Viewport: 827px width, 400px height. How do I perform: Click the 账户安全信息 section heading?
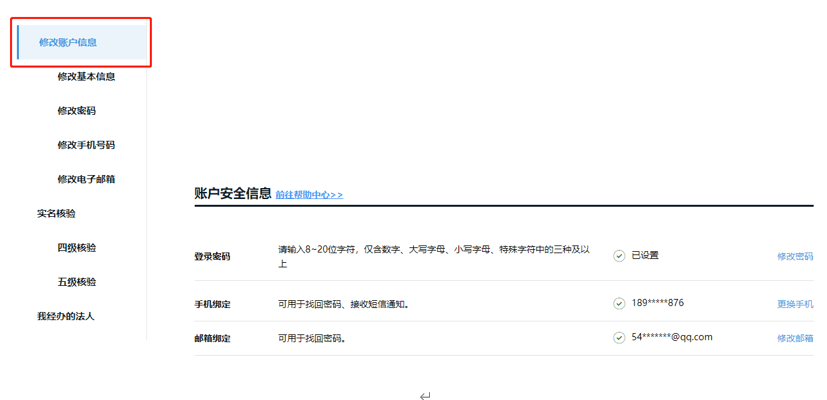233,193
